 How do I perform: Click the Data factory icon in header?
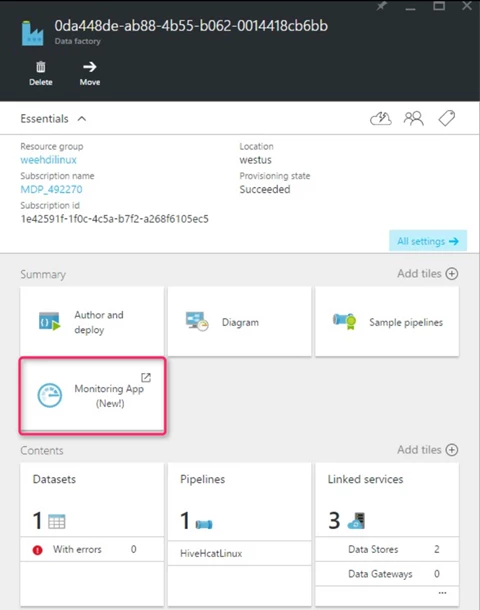click(33, 33)
